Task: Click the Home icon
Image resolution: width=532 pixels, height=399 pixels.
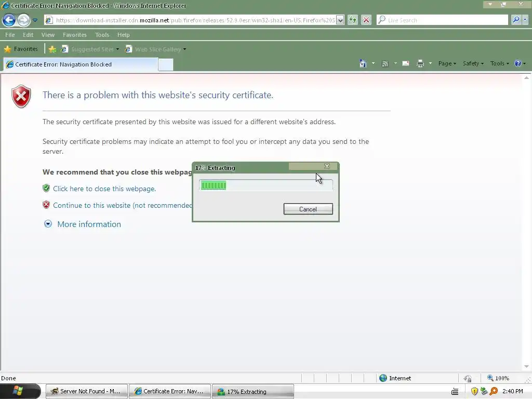Action: [363, 63]
